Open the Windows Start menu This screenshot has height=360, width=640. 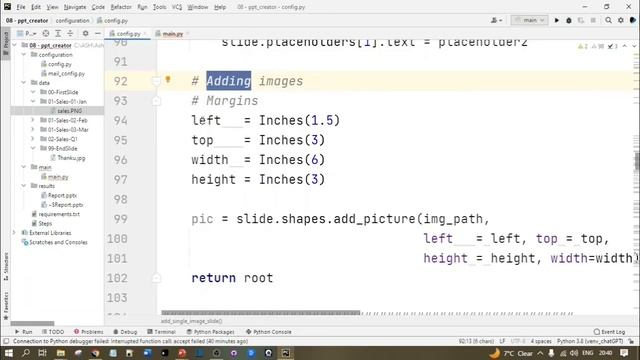coord(8,353)
